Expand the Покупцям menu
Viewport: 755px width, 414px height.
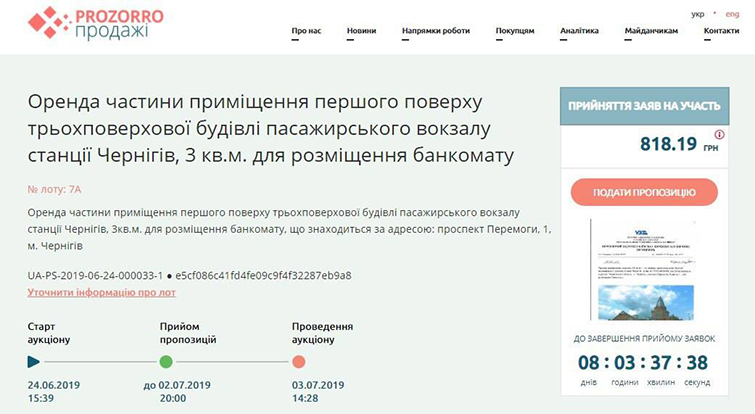[x=515, y=31]
